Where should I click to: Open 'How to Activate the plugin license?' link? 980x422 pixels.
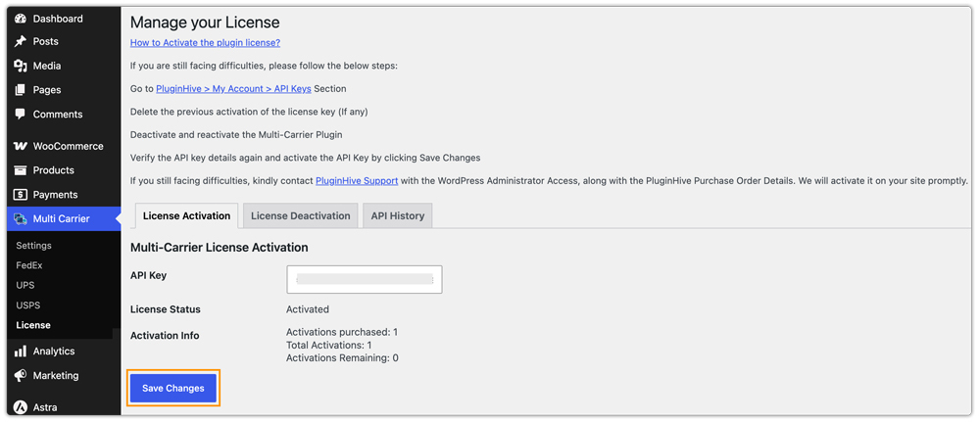tap(205, 43)
